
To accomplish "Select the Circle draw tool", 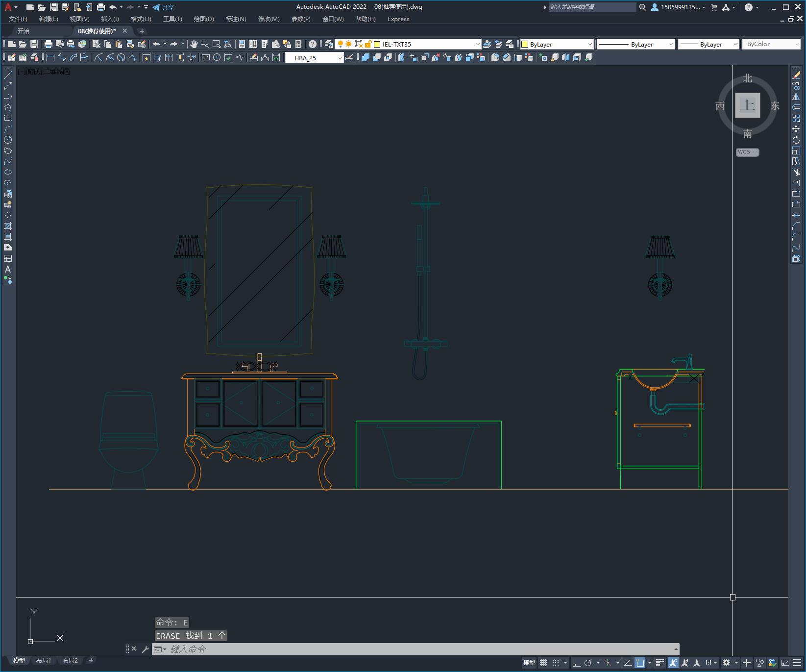I will click(x=8, y=140).
